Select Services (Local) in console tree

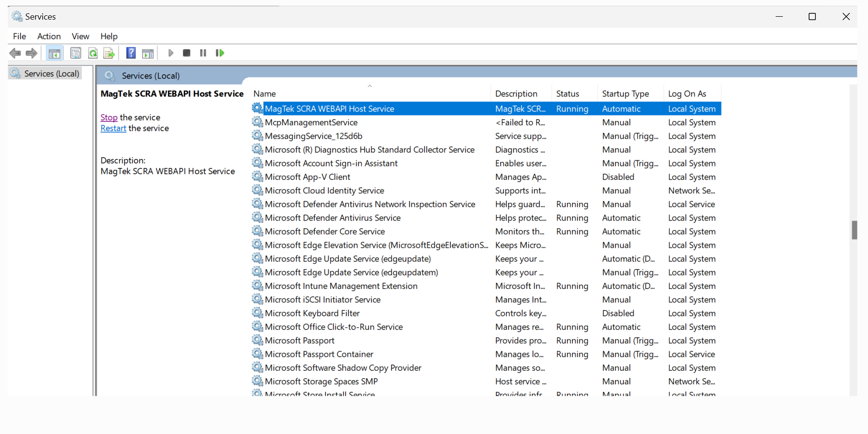click(51, 73)
